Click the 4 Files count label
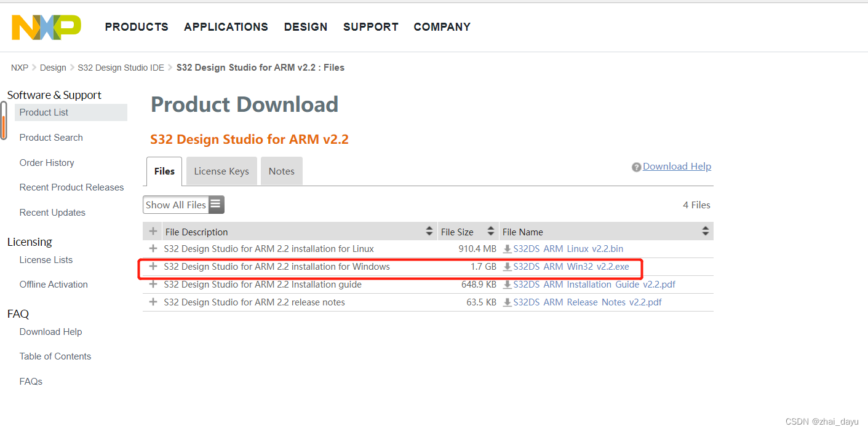 696,205
